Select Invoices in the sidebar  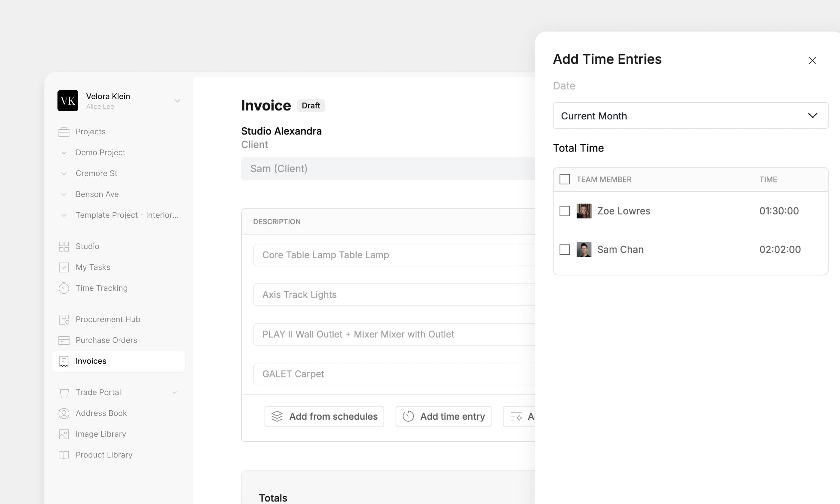tap(118, 361)
